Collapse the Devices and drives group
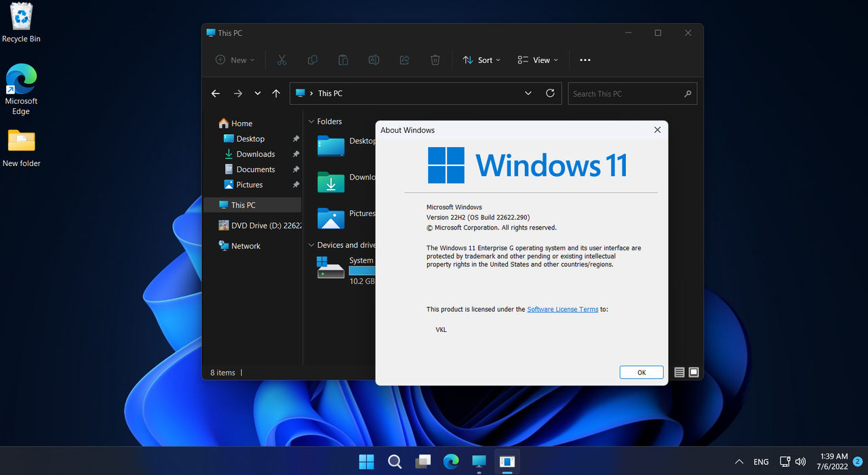868x475 pixels. coord(311,245)
